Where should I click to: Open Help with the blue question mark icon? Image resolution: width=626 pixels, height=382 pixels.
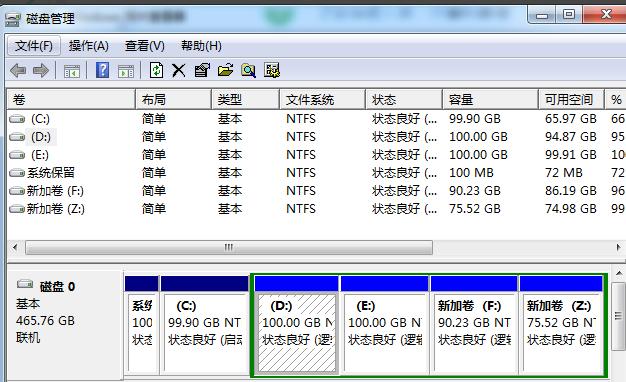click(103, 70)
